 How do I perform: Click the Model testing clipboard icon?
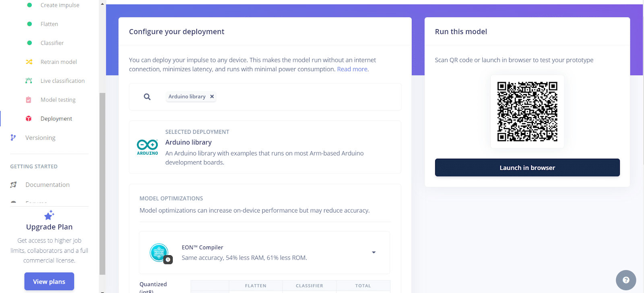pos(29,100)
